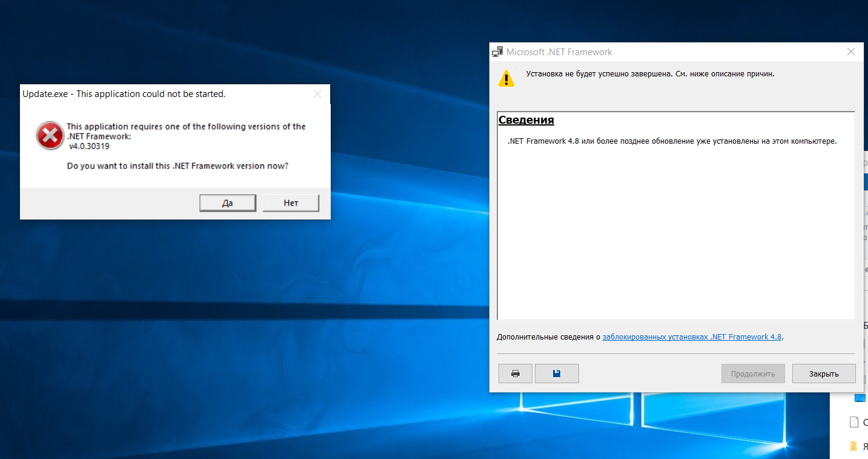Click the 'Update.exe - This application could not be started.' title
This screenshot has height=459, width=868.
[x=124, y=94]
